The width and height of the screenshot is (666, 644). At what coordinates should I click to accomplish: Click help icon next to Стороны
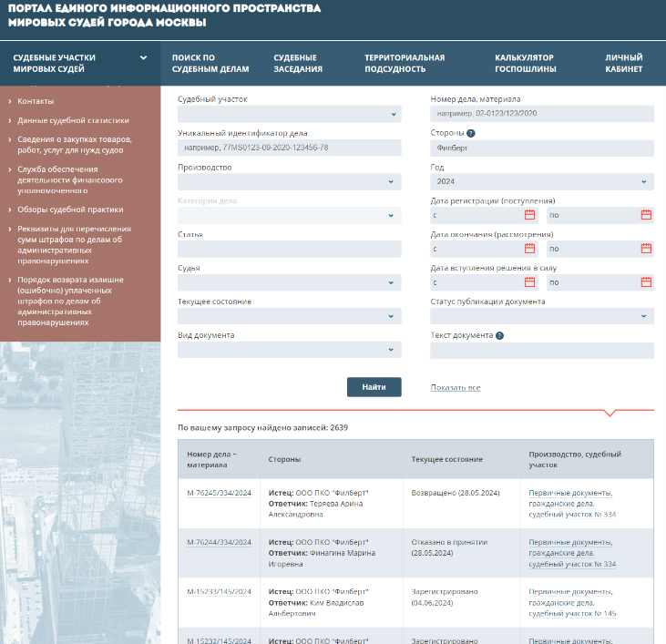pyautogui.click(x=471, y=133)
